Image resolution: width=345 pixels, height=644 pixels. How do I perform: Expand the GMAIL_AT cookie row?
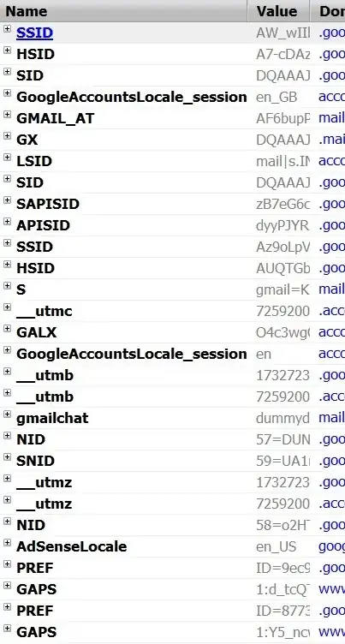7,114
